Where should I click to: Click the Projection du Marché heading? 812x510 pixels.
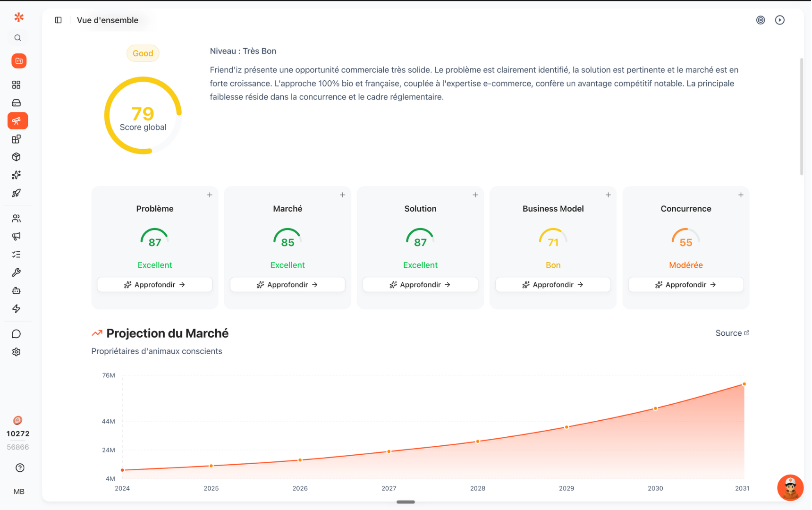point(168,333)
